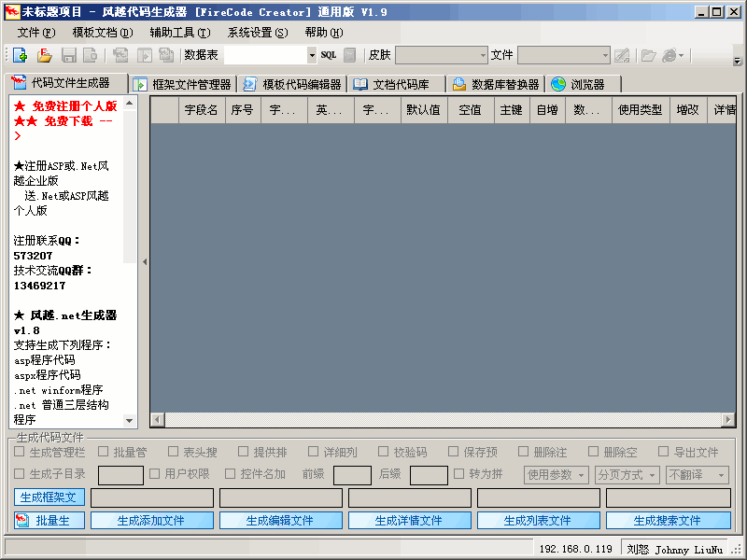Viewport: 747px width, 560px height.
Task: Open the 皮肤 skin dropdown
Action: pyautogui.click(x=483, y=54)
